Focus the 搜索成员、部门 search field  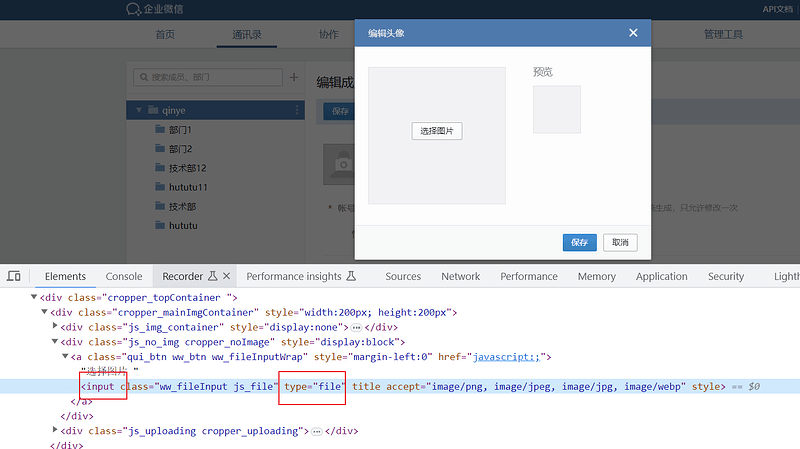[x=208, y=77]
